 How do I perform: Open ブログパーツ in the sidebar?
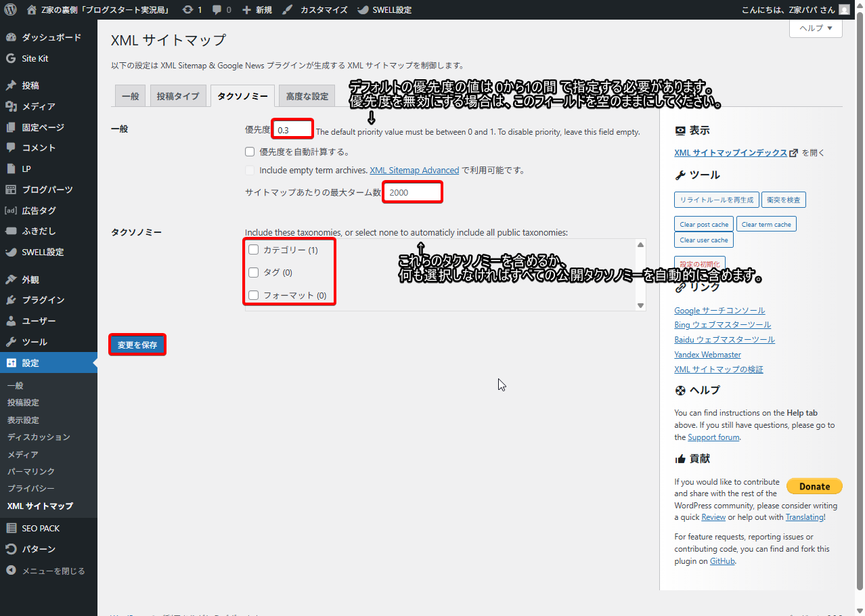pos(49,190)
